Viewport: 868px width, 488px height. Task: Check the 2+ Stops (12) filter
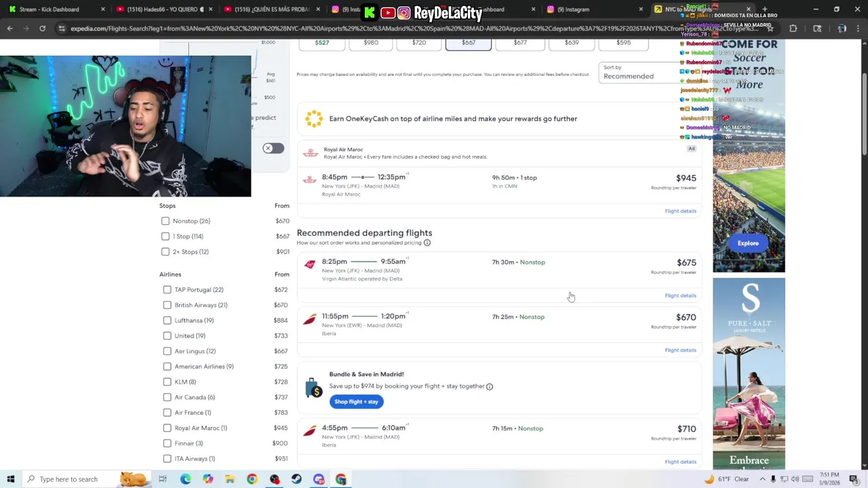pyautogui.click(x=165, y=251)
